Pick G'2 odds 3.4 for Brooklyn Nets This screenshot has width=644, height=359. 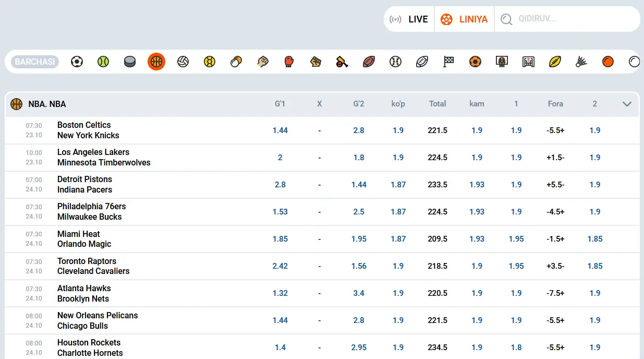tap(359, 293)
